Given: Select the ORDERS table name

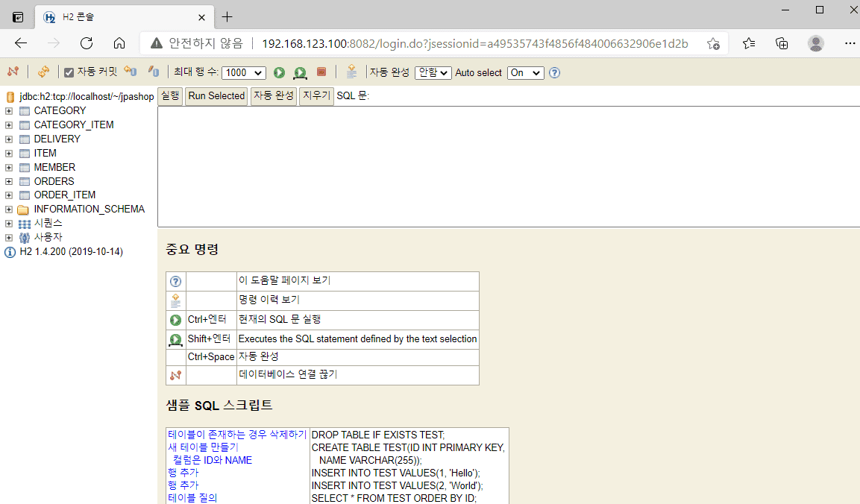Looking at the screenshot, I should (54, 181).
